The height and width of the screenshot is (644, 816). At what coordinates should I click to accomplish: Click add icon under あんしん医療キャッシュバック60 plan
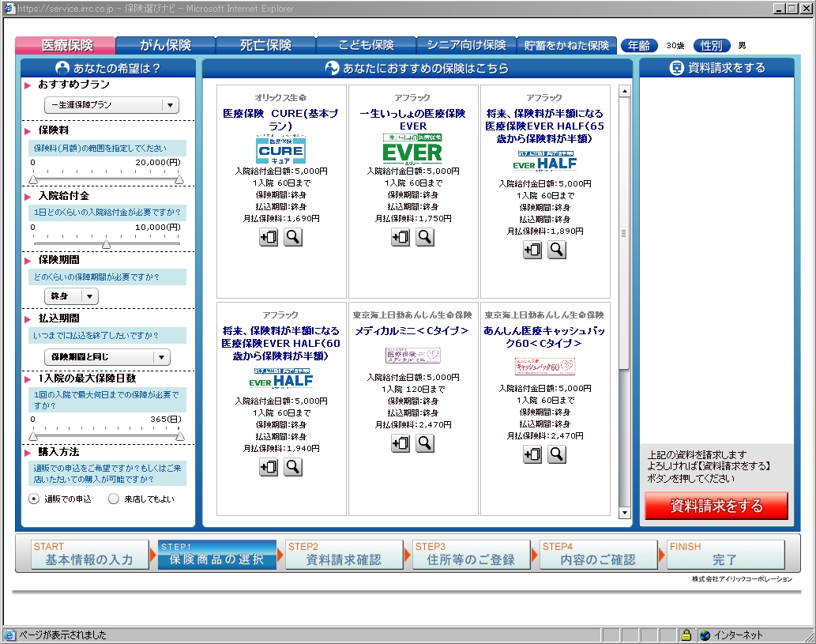(x=532, y=454)
